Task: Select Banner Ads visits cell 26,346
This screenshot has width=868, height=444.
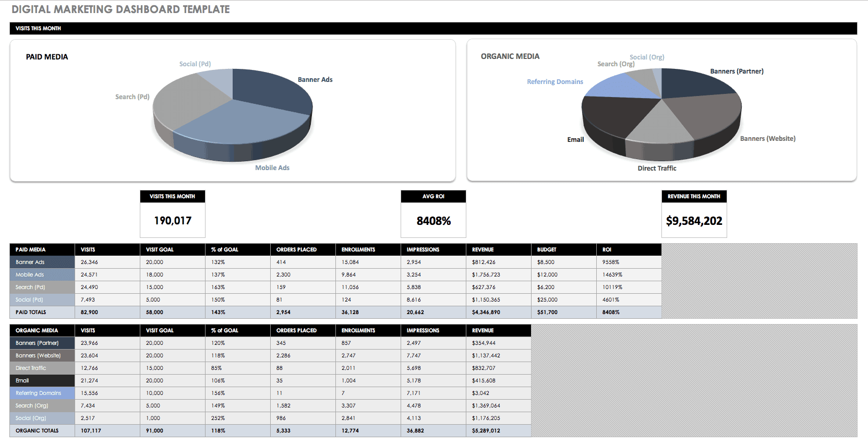Action: pos(107,262)
